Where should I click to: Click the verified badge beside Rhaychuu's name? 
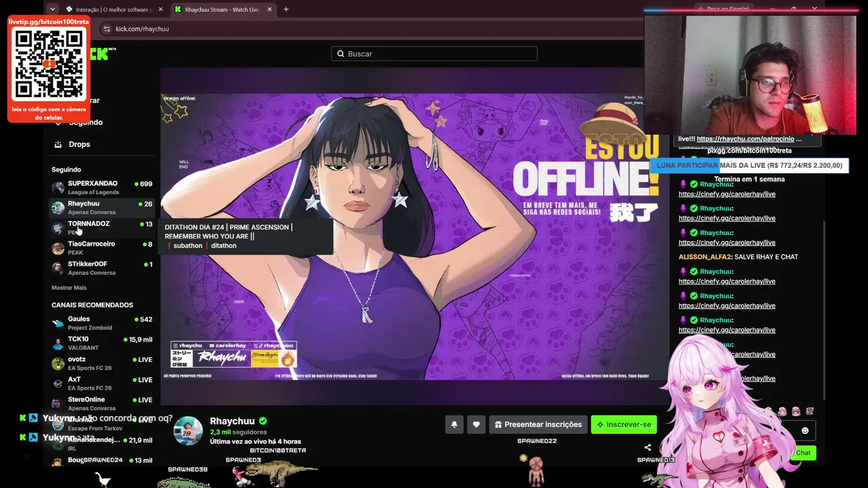[x=262, y=421]
